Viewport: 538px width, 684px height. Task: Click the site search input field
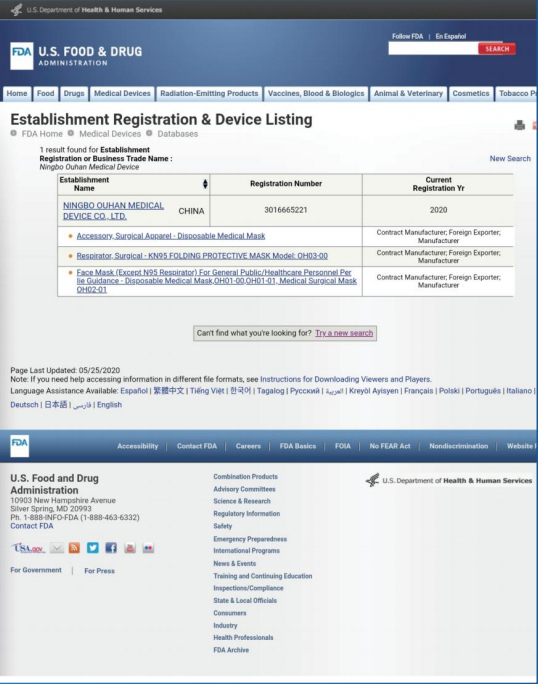point(433,49)
